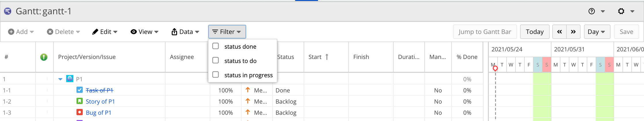Click the green Story issue type icon

click(80, 101)
